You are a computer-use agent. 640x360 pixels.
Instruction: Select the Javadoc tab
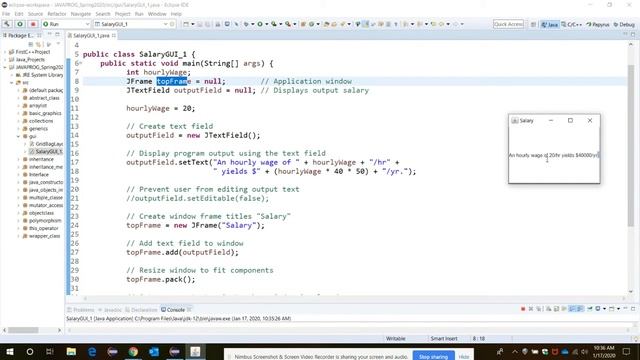(x=110, y=310)
